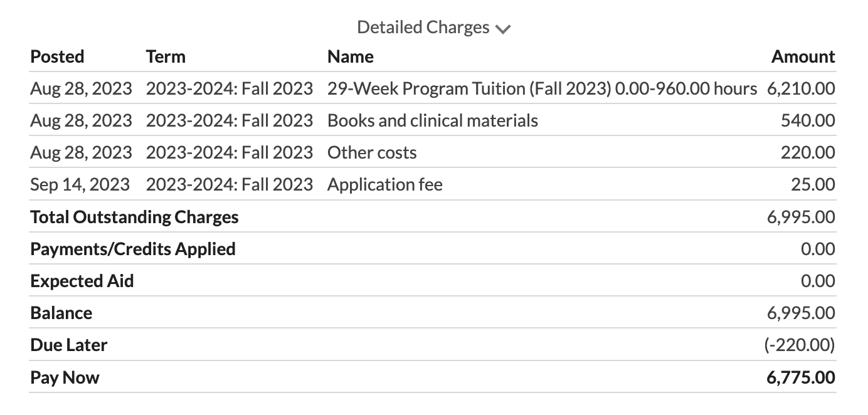This screenshot has height=415, width=868.
Task: Click the 540.00 books amount
Action: click(x=808, y=120)
